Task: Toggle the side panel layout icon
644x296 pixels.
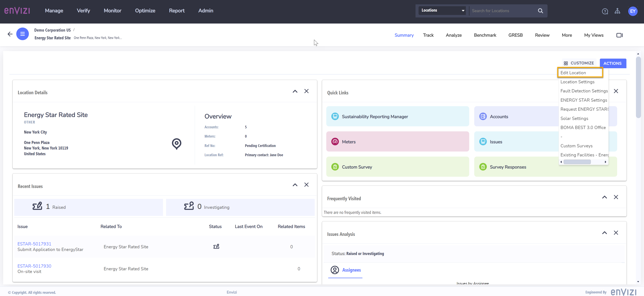Action: [x=619, y=35]
